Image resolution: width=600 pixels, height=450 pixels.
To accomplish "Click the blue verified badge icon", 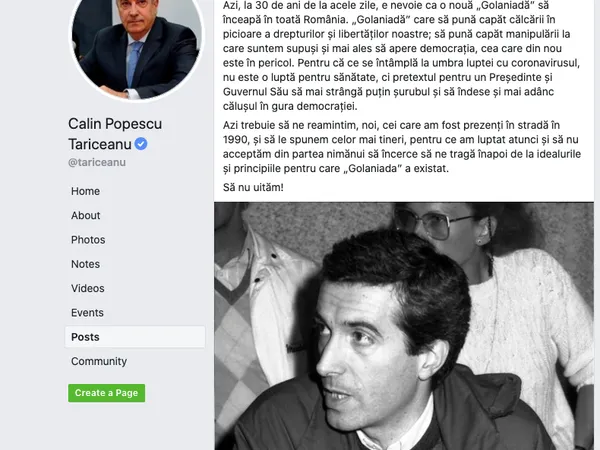I will pyautogui.click(x=141, y=144).
